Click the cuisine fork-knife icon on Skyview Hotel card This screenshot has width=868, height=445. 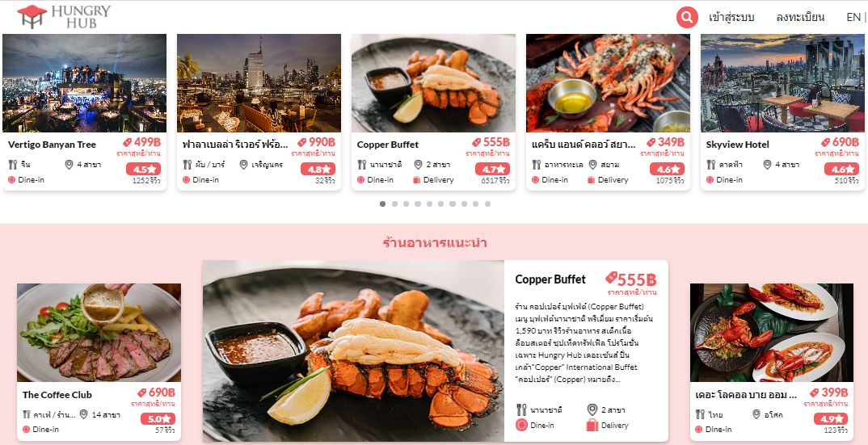click(711, 165)
